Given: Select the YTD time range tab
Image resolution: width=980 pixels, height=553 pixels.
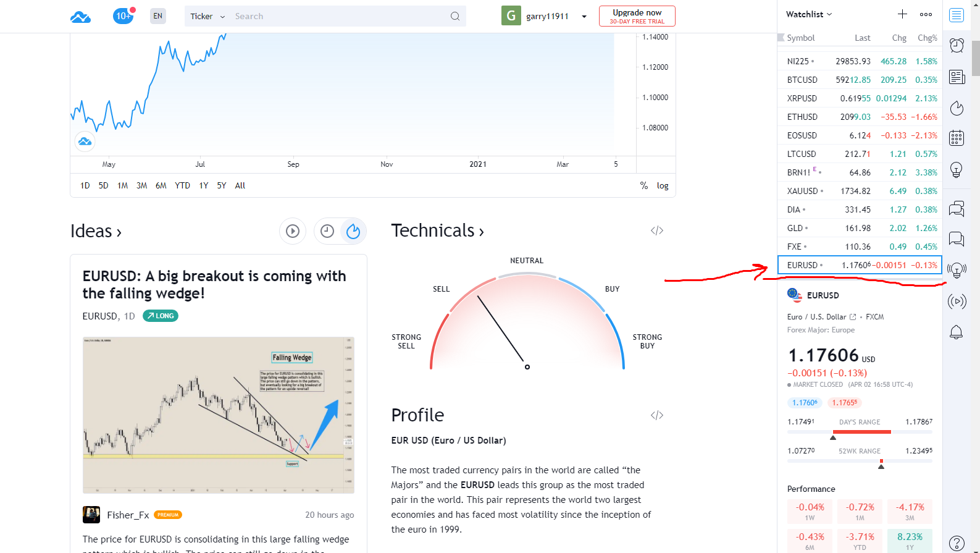Looking at the screenshot, I should (182, 185).
